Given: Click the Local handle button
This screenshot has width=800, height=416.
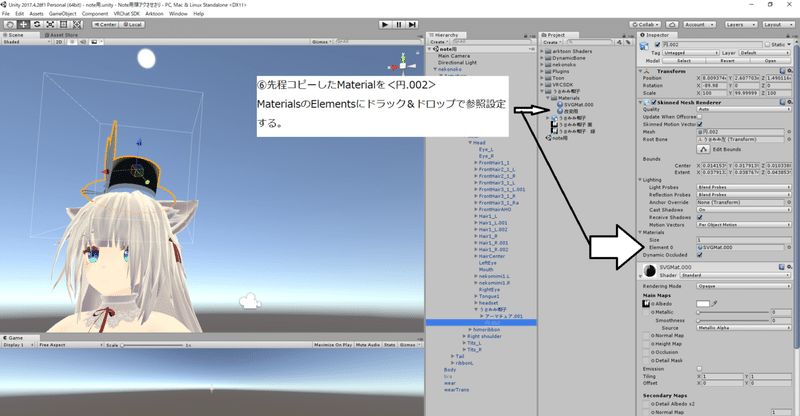Looking at the screenshot, I should (x=132, y=25).
